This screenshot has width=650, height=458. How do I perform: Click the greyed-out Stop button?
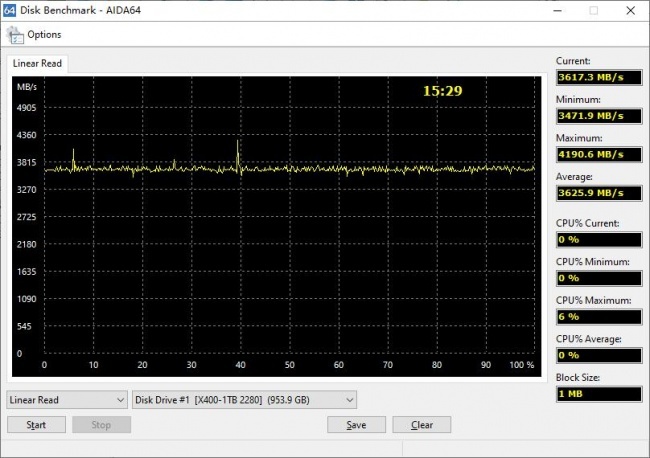click(x=102, y=425)
